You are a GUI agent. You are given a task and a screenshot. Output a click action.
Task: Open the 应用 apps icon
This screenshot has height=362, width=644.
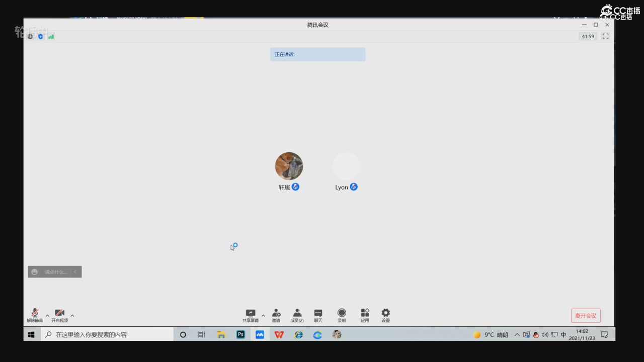tap(365, 315)
